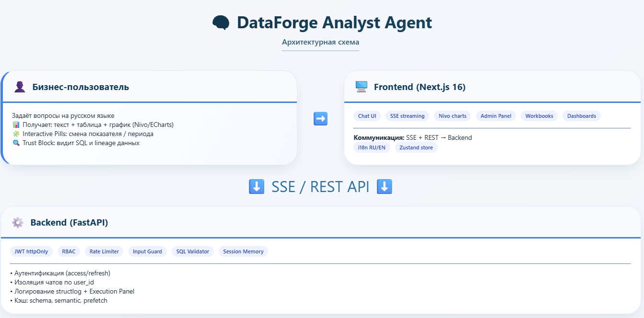The height and width of the screenshot is (318, 644).
Task: Click the Бизнес-пользователь card heading
Action: point(81,87)
